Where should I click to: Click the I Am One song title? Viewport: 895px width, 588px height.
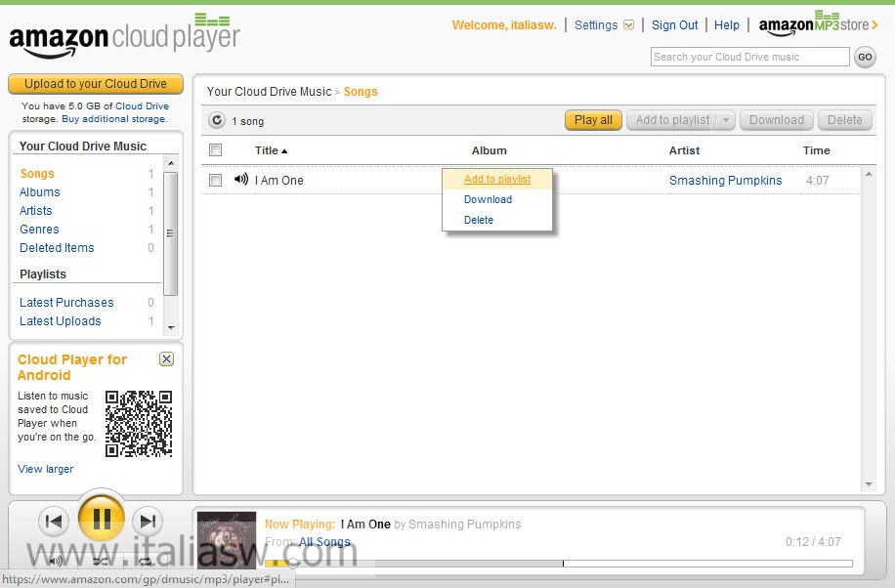(x=279, y=181)
